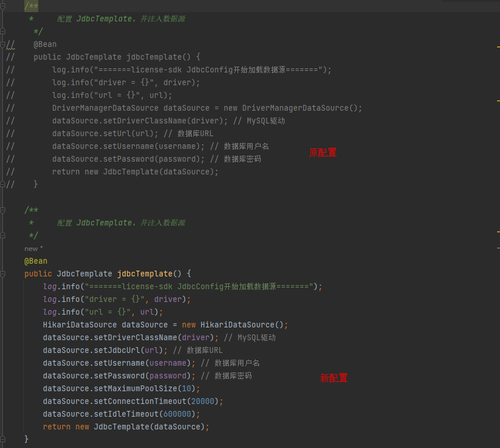The height and width of the screenshot is (448, 500).
Task: Collapse the Javadoc fold above commented-out @Bean
Action: coord(2,6)
